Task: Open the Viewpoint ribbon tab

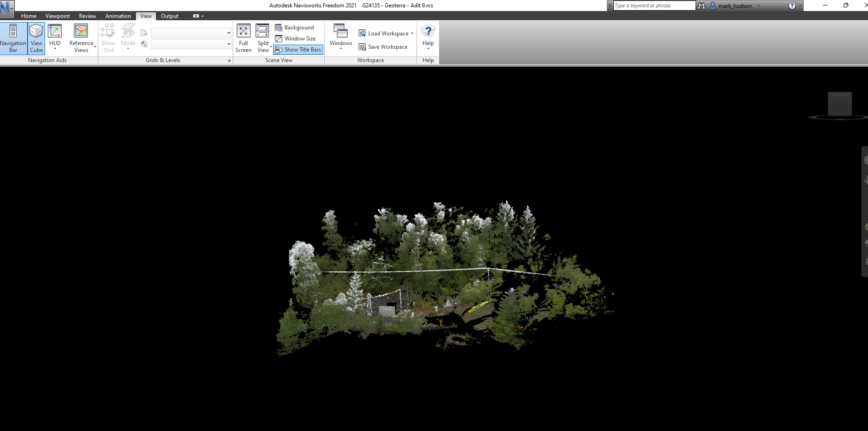Action: coord(57,16)
